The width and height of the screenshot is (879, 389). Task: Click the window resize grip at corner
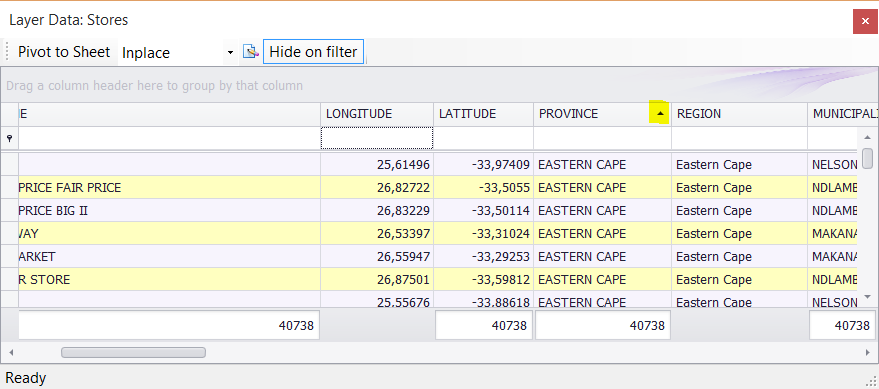pos(871,381)
